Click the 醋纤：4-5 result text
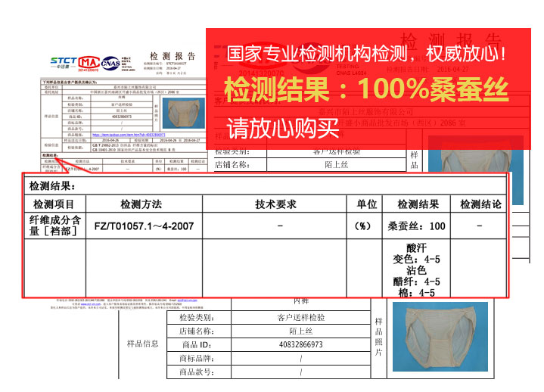Image resolution: width=544 pixels, height=392 pixels. 416,282
